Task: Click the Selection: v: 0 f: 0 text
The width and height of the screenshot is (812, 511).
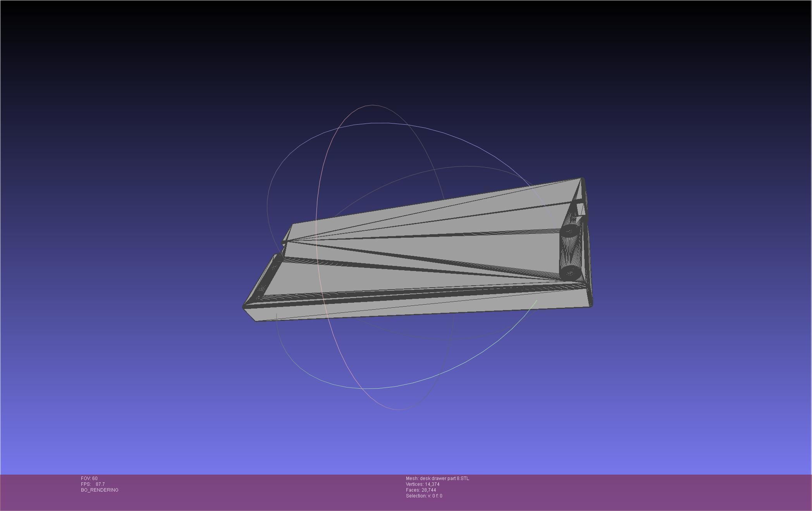Action: tap(424, 496)
